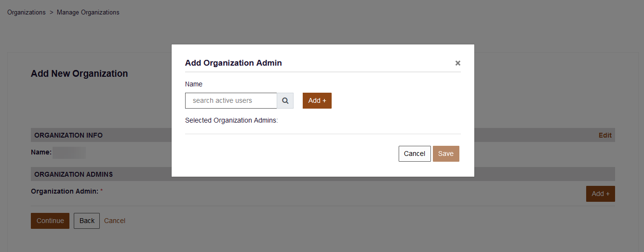Click Add + button inside the dialog
Screen dimensions: 644x252
point(317,101)
